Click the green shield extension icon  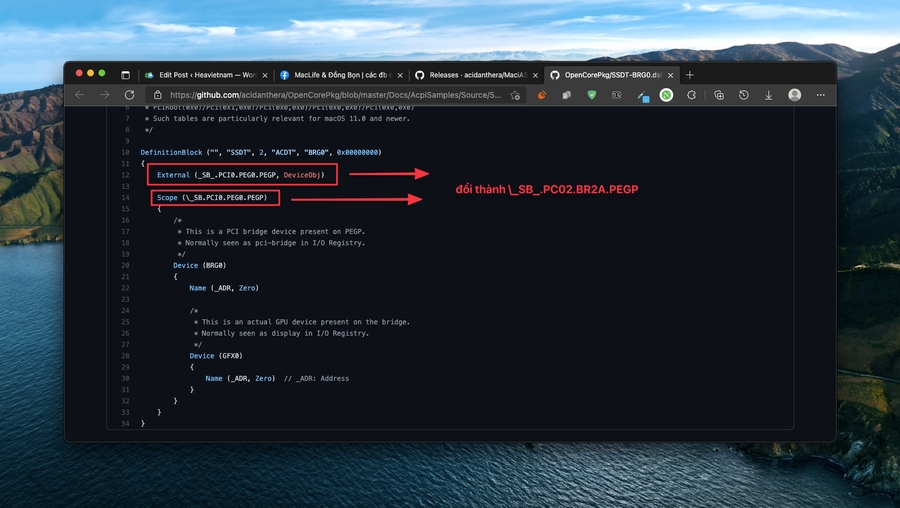(591, 95)
